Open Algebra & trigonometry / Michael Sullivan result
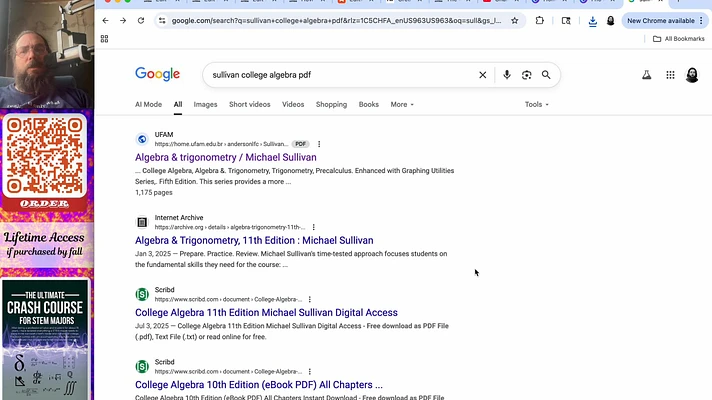712x400 pixels. (x=226, y=157)
